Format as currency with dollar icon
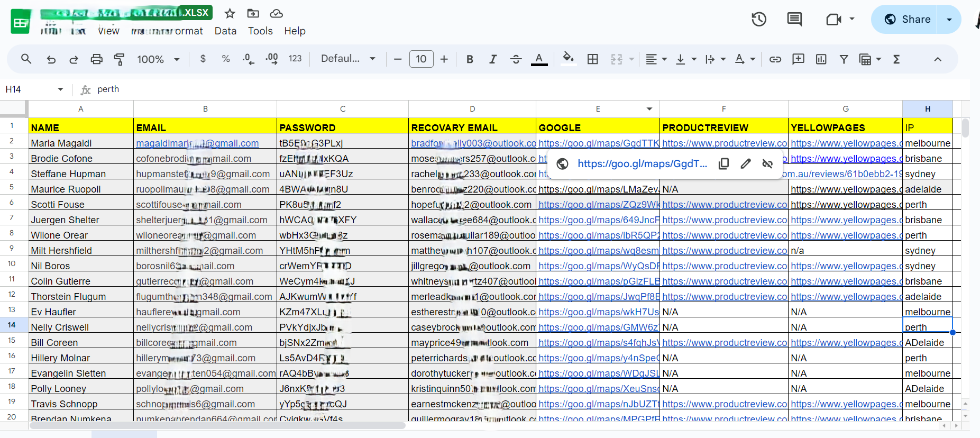Image resolution: width=980 pixels, height=438 pixels. pyautogui.click(x=203, y=59)
